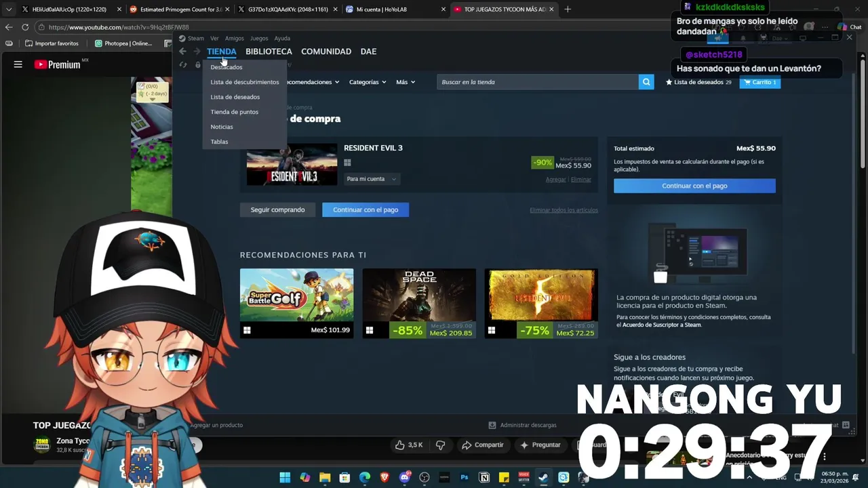This screenshot has height=488, width=868.
Task: Select Destacados in the Tienda menu
Action: click(226, 67)
